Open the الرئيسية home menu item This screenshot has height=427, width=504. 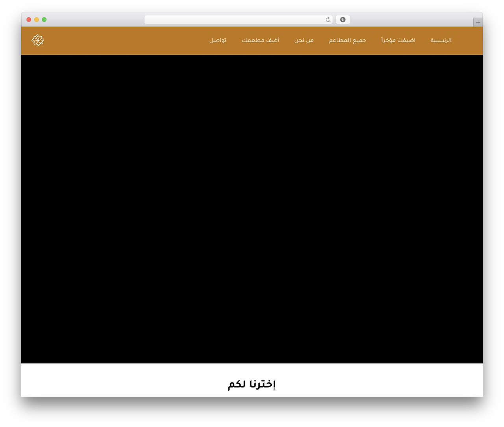click(x=441, y=40)
